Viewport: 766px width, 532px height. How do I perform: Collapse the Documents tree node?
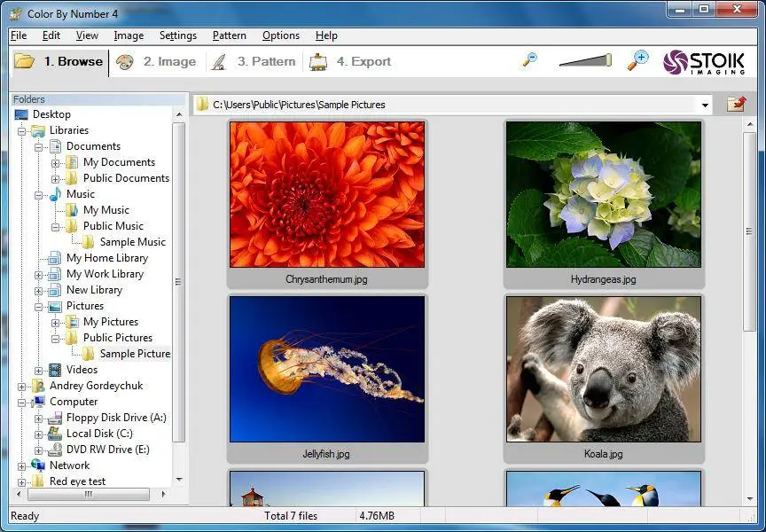39,147
